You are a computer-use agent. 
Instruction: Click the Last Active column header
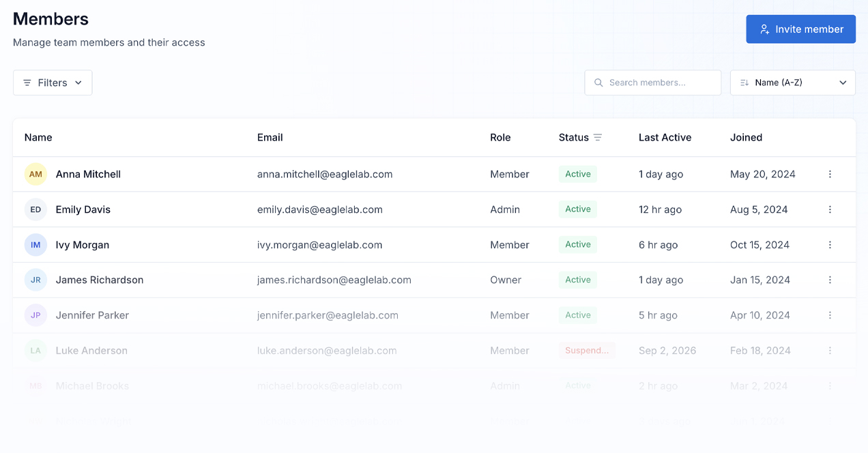pos(665,138)
